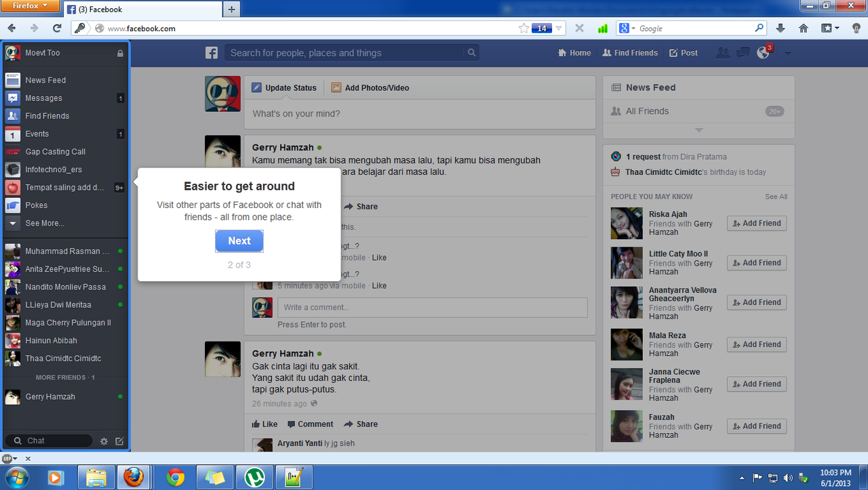The image size is (868, 490).
Task: Click the Firefox home icon
Action: (804, 28)
